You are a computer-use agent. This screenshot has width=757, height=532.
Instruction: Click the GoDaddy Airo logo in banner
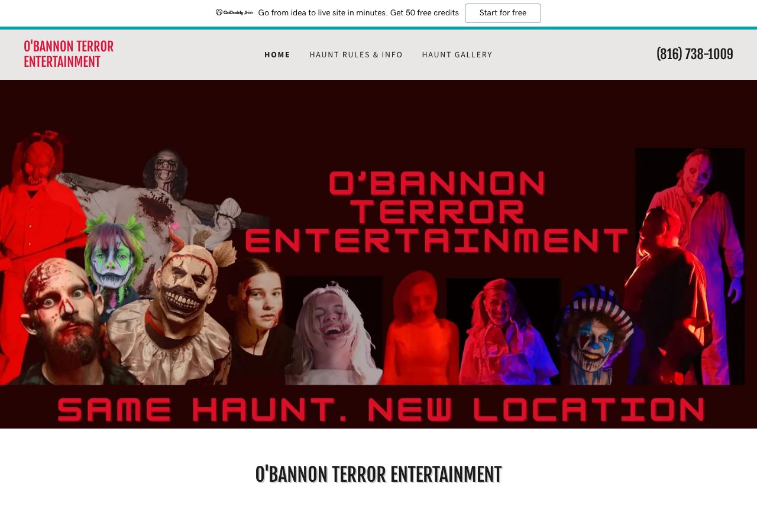click(234, 13)
